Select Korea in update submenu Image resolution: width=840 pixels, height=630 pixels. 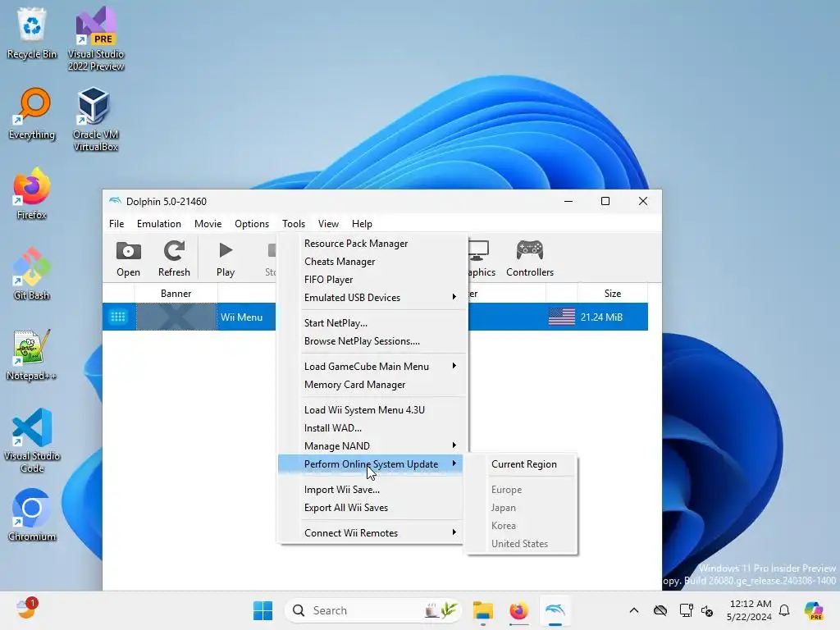(522, 526)
